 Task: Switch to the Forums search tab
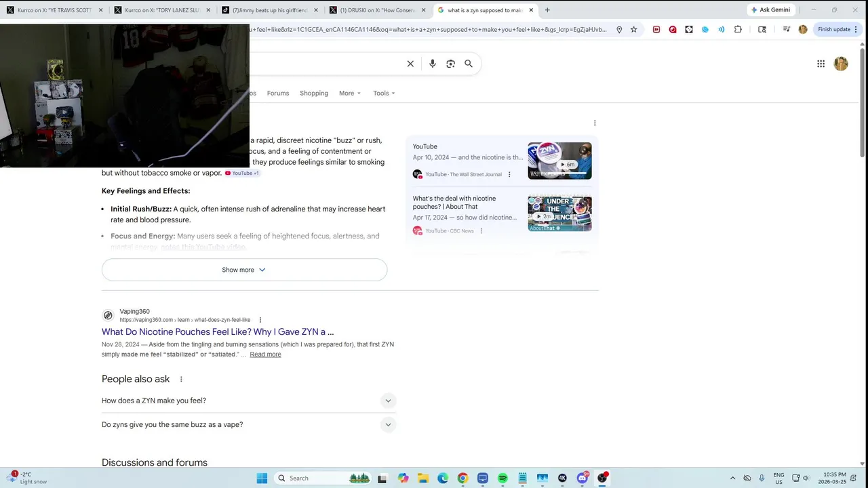278,94
